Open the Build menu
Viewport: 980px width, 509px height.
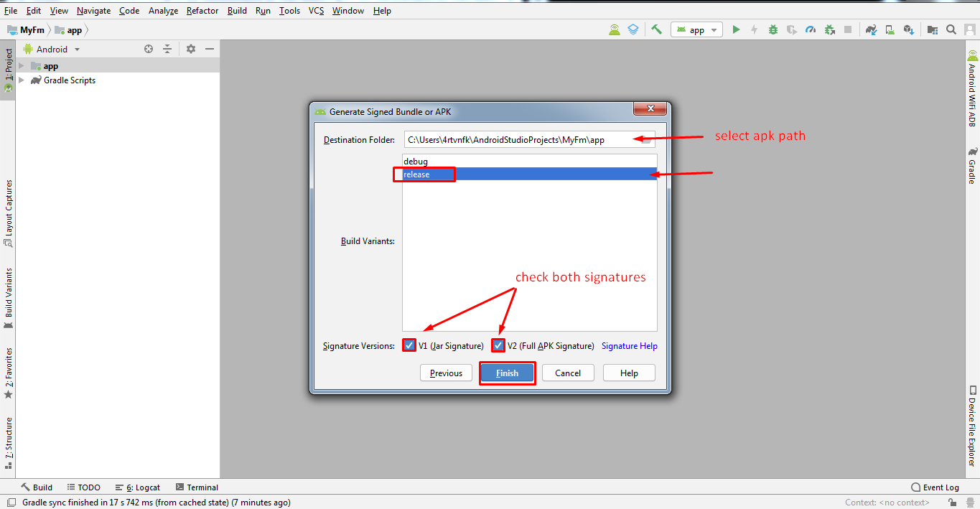(237, 10)
